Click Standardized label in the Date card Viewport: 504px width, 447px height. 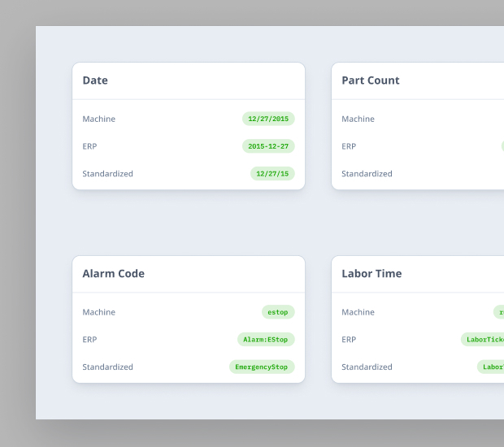107,174
